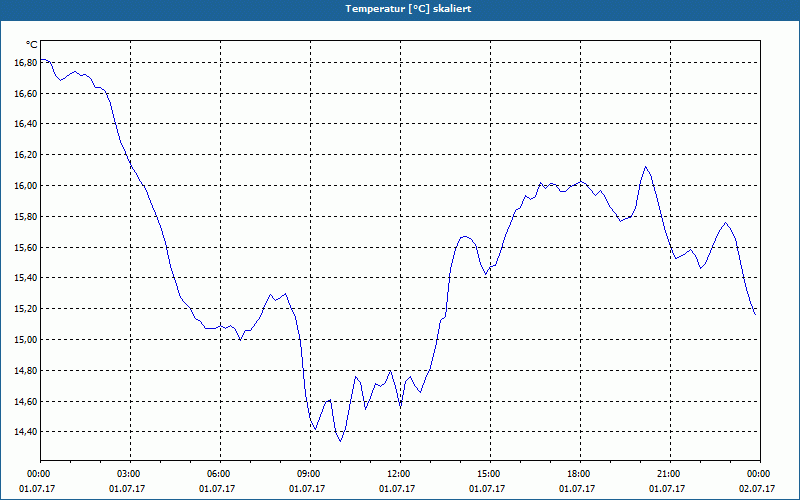
Task: Click the 01.07.17 date under 21:00
Action: [x=667, y=489]
